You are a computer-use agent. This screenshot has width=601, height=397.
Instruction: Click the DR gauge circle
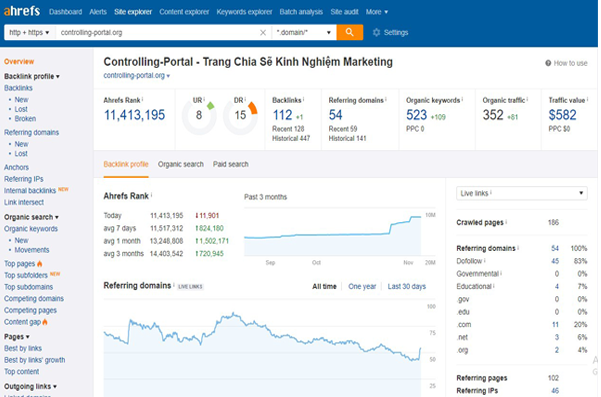coord(240,115)
